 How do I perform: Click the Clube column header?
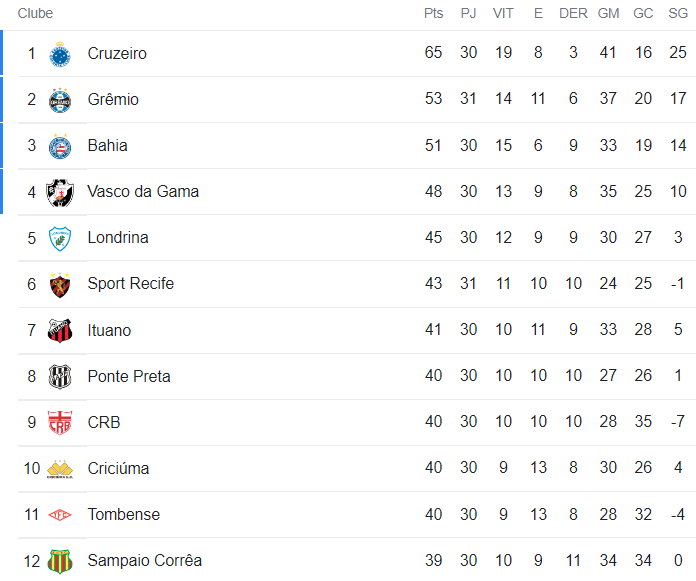[x=35, y=14]
